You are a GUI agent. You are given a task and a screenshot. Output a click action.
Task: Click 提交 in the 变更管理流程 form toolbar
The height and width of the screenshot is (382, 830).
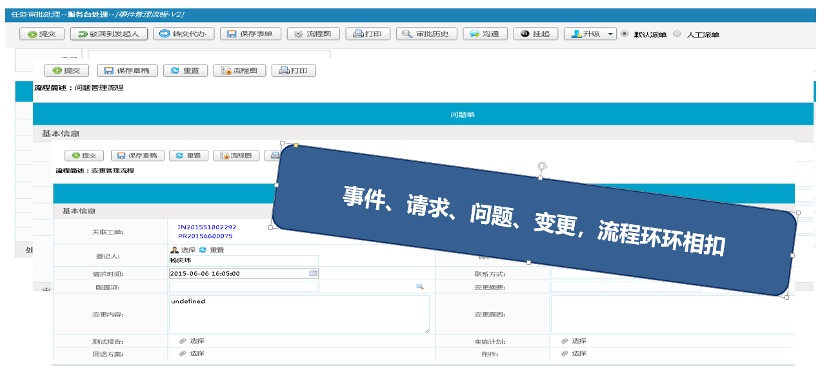[x=84, y=155]
